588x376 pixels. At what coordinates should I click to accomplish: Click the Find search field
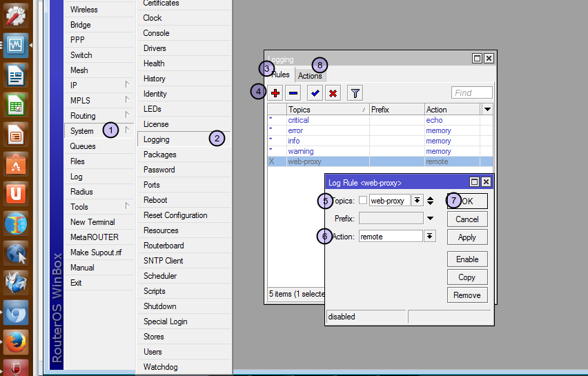tap(471, 92)
